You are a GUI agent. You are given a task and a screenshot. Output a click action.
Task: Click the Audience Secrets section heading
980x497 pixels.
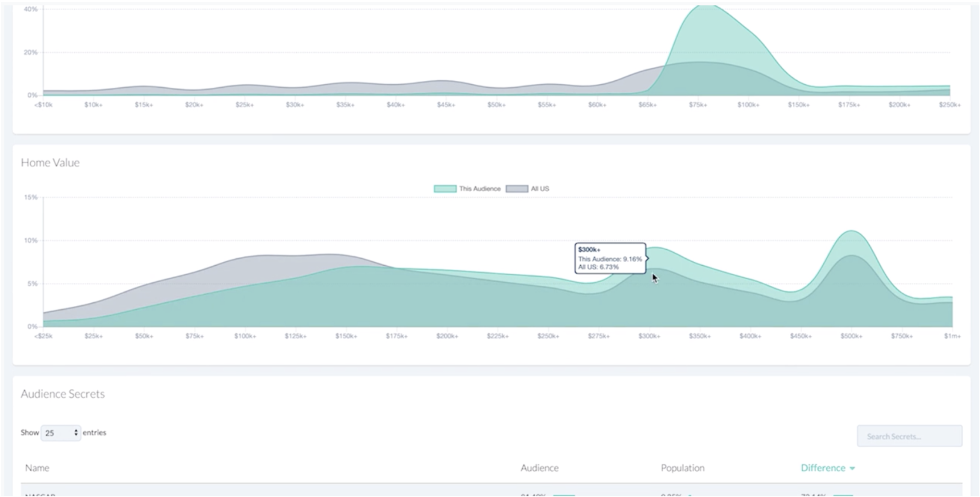63,394
